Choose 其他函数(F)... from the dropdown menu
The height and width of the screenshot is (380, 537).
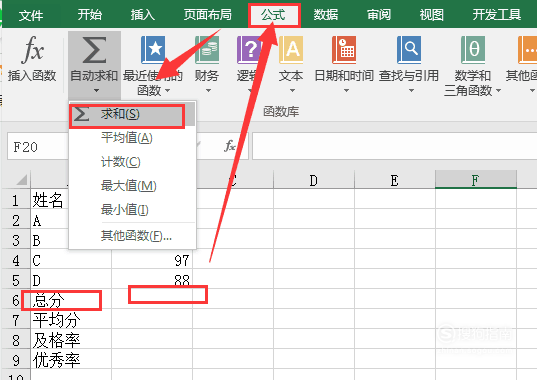coord(132,236)
